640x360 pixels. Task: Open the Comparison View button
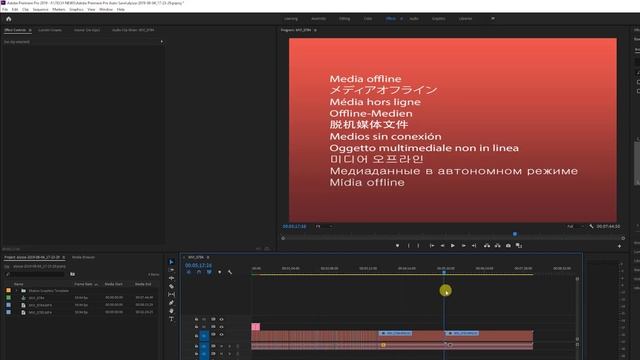(519, 246)
